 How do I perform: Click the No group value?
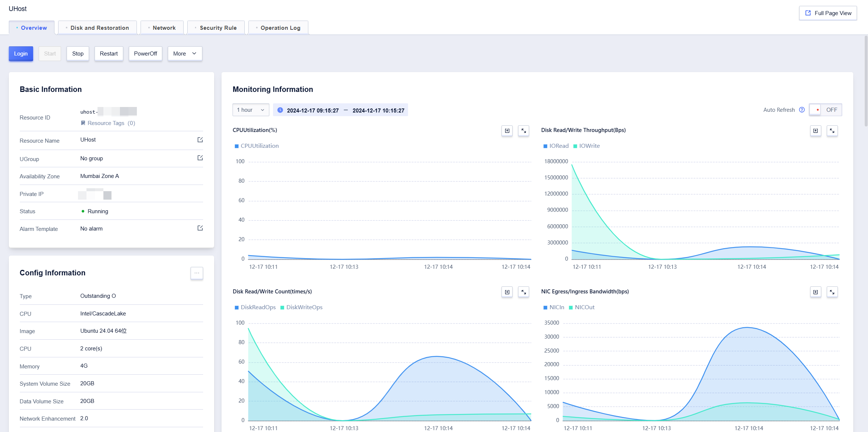pos(92,158)
